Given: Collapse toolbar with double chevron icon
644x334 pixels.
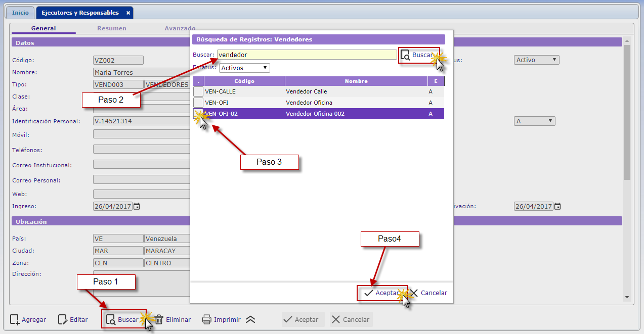Looking at the screenshot, I should click(250, 319).
